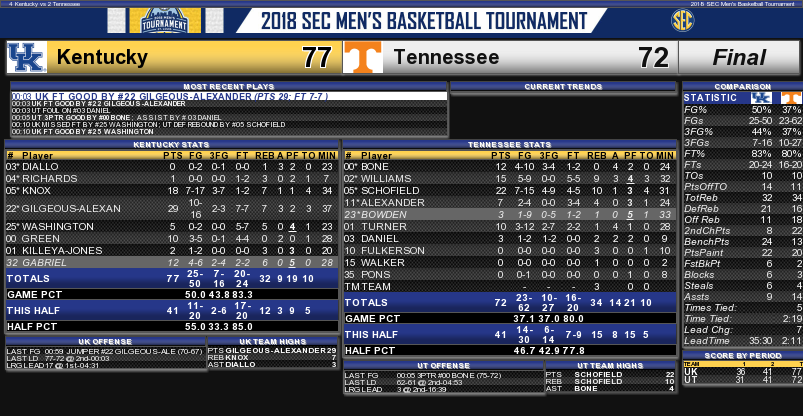Click Tennessee's Game Pct row
Image resolution: width=803 pixels, height=416 pixels.
(510, 318)
